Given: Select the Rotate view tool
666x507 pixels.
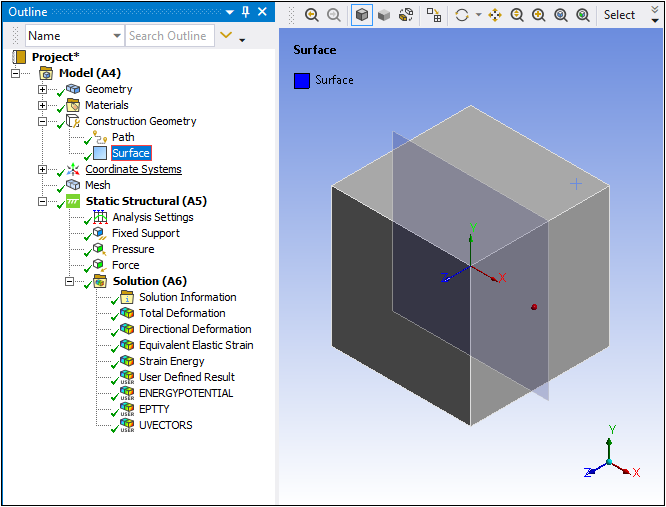Looking at the screenshot, I should [x=461, y=15].
